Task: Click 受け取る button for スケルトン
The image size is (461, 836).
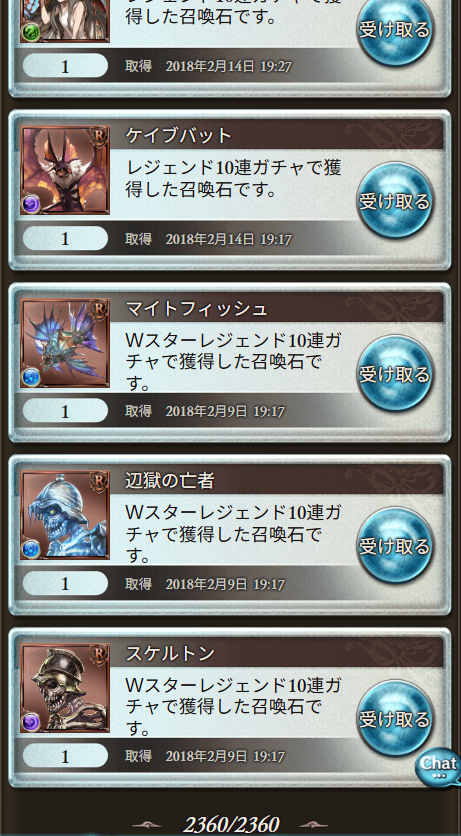Action: coord(394,718)
